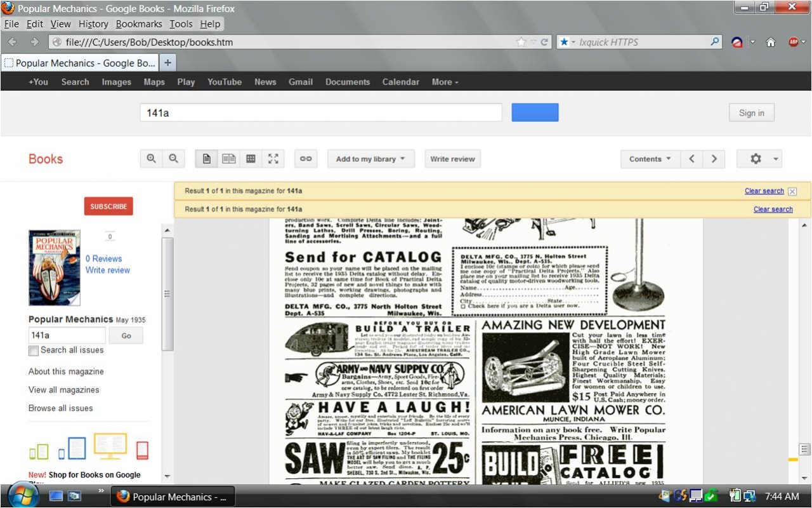The image size is (812, 508).
Task: Toggle Search all issues checkbox
Action: click(34, 351)
